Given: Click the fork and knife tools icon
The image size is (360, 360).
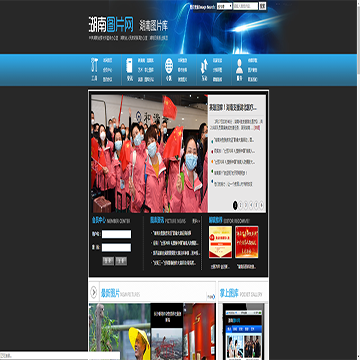Looking at the screenshot, I should [x=94, y=65].
